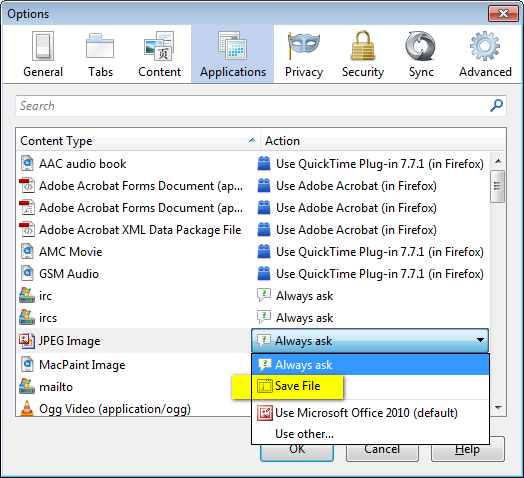524x478 pixels.
Task: Select the Adobe Acrobat XML Data Package File row
Action: [x=253, y=230]
